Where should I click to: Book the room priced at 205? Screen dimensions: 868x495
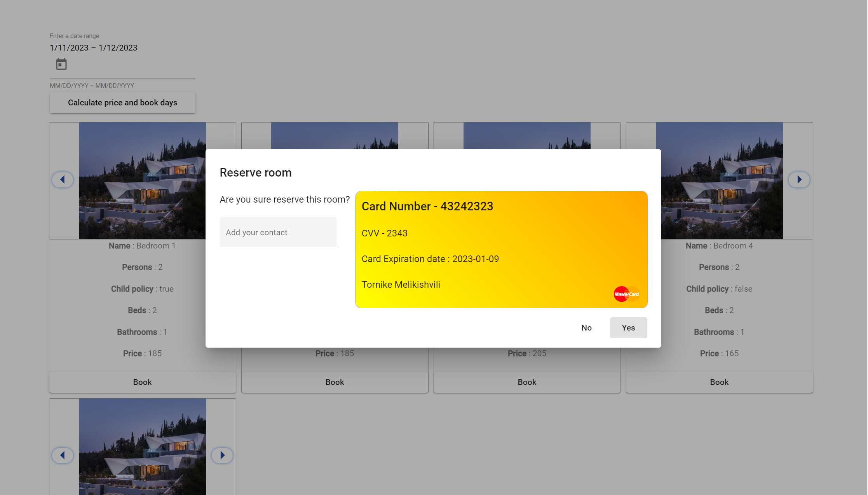[527, 382]
